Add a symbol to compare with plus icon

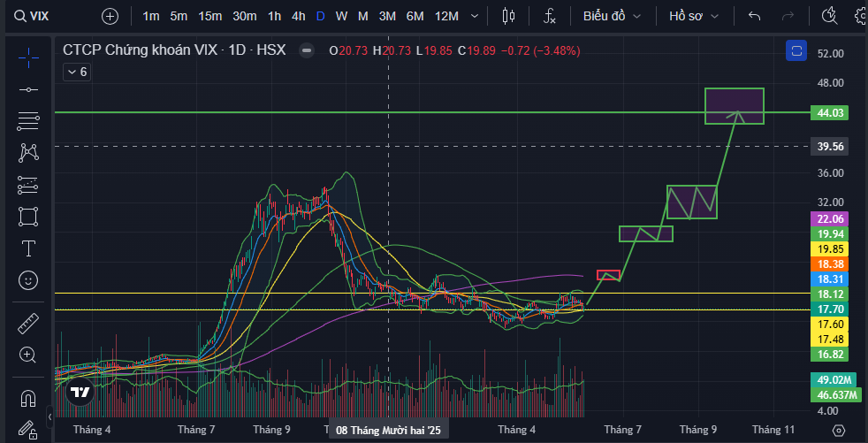click(110, 16)
